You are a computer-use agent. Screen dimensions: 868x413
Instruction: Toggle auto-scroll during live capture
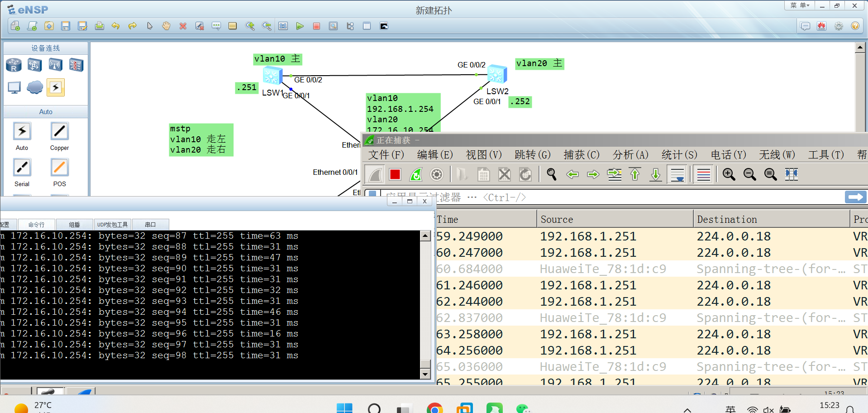(677, 174)
